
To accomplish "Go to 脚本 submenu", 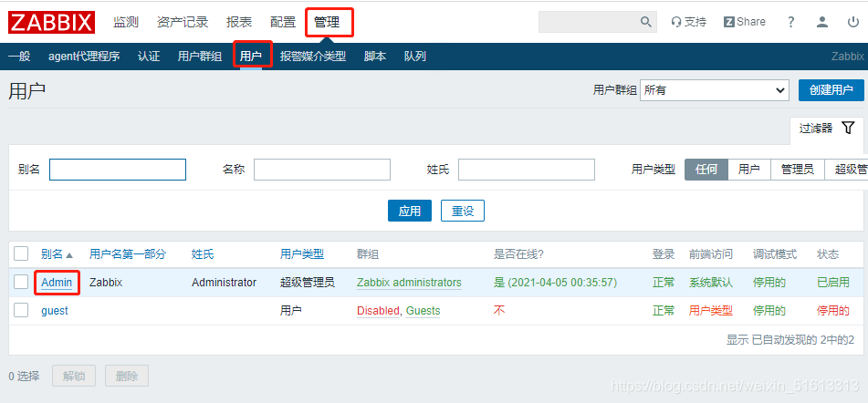I will coord(375,57).
